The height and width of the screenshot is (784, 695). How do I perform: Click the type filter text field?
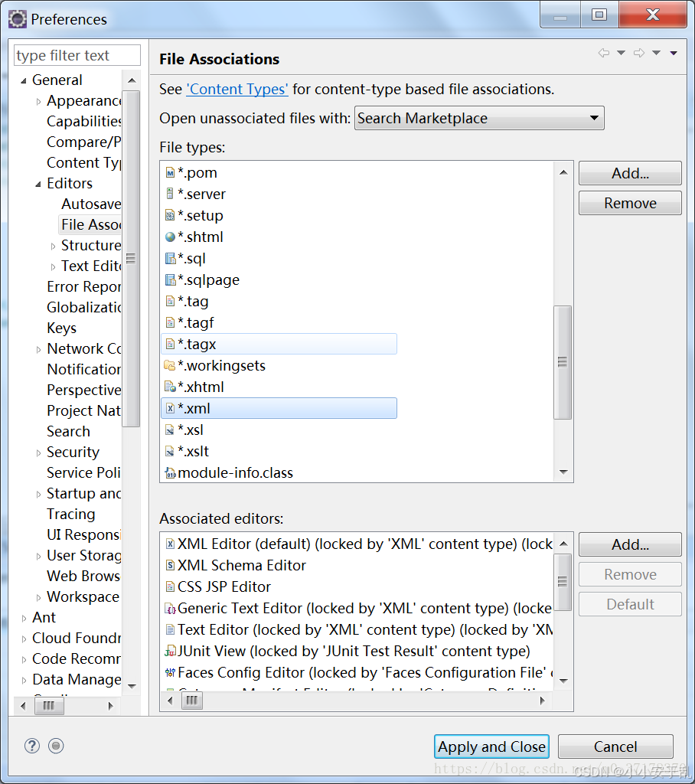point(77,55)
